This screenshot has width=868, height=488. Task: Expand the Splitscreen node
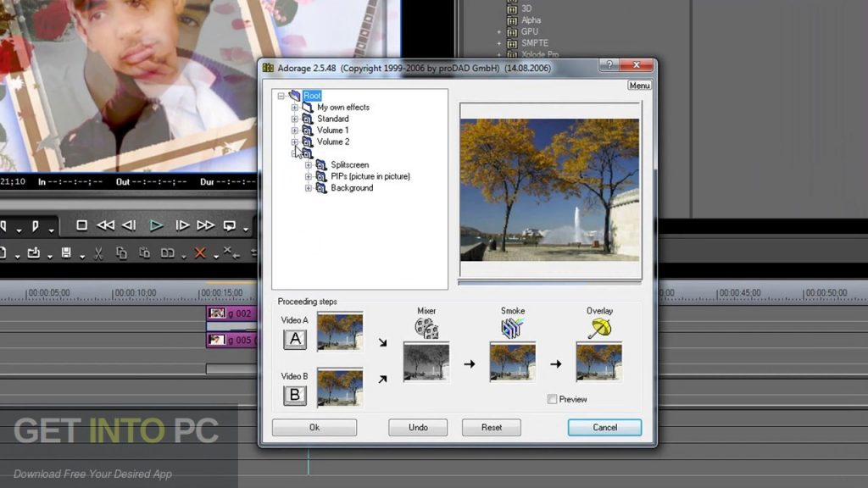(x=309, y=165)
